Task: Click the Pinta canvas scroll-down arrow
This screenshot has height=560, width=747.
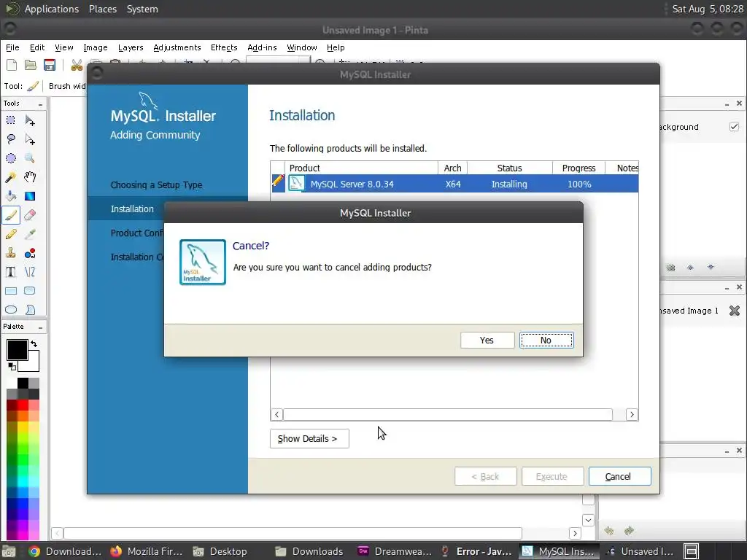Action: (x=589, y=521)
